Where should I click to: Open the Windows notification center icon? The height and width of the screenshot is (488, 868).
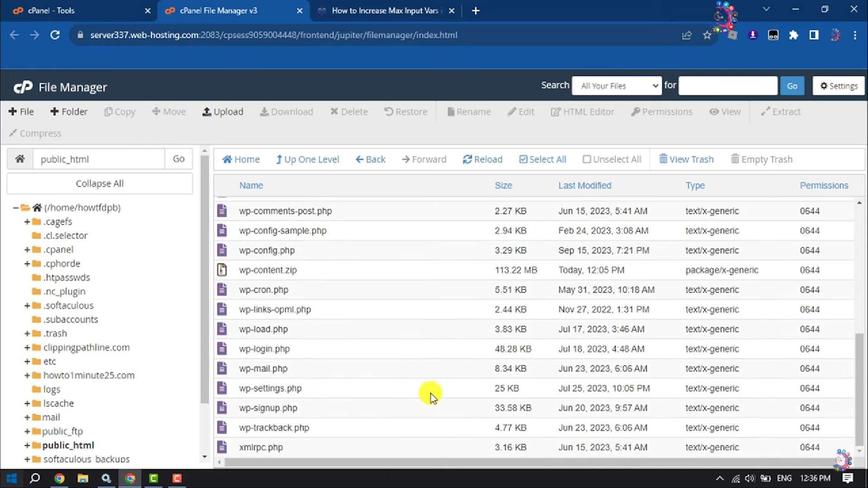tap(848, 478)
